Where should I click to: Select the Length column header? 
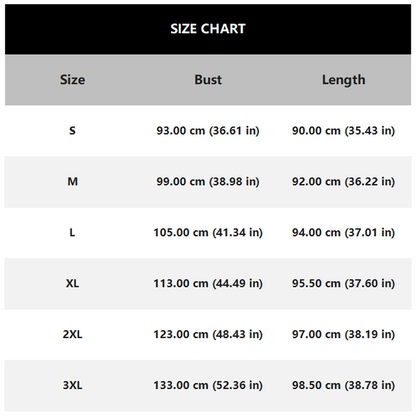pos(344,80)
